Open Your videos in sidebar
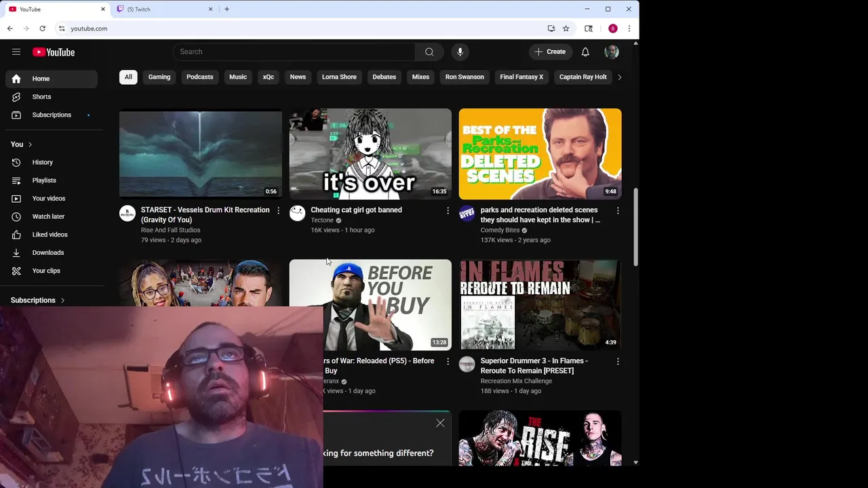 pos(52,199)
